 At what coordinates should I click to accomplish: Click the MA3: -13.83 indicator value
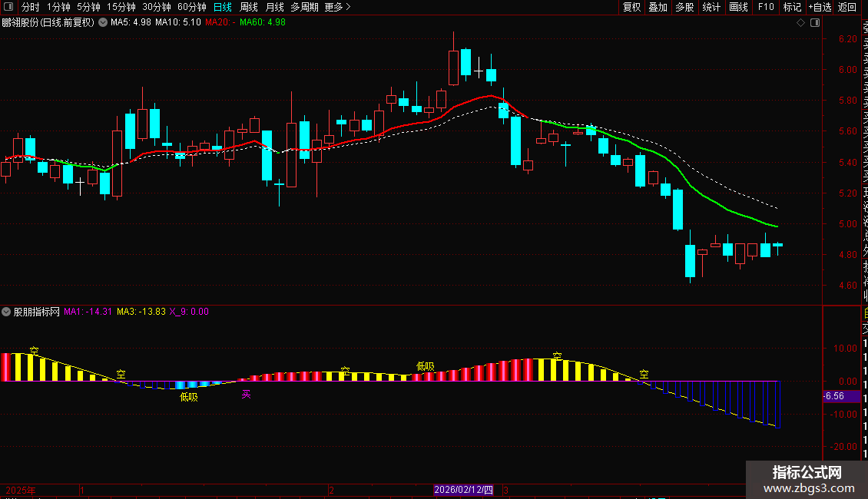(141, 312)
